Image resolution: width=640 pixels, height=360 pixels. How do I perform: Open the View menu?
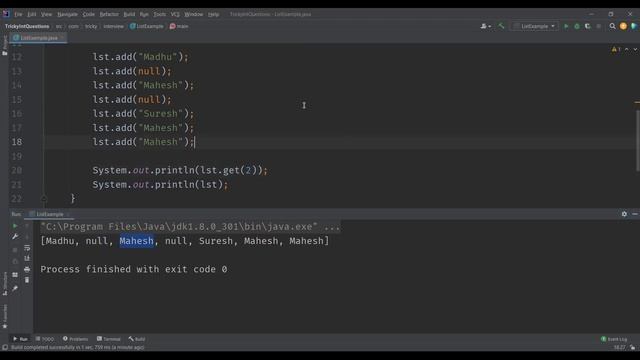coord(47,14)
